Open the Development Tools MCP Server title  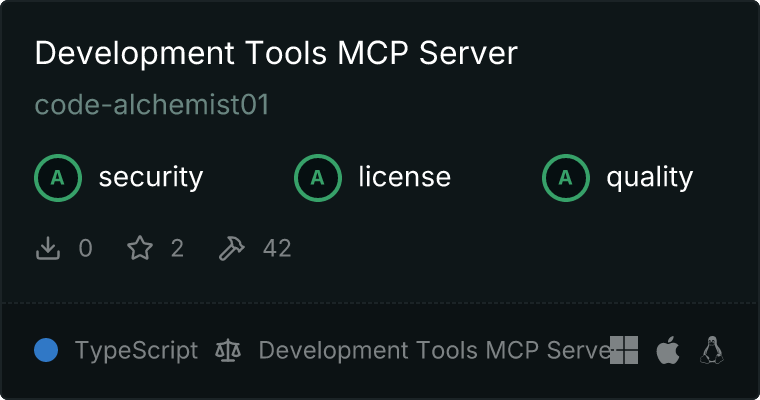(x=276, y=54)
